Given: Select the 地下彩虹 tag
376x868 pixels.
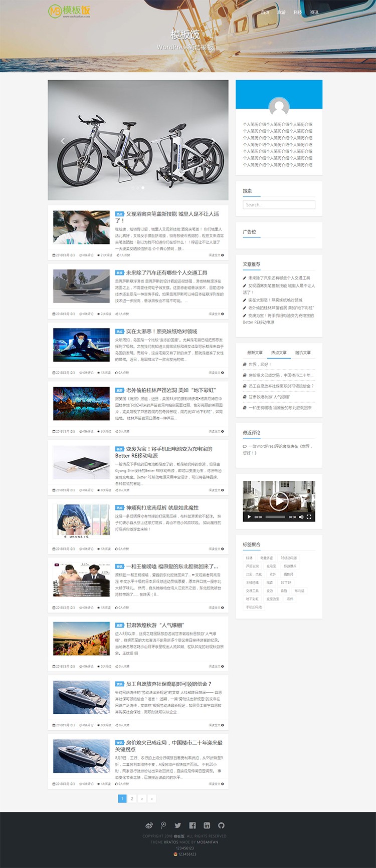Looking at the screenshot, I should pos(252,599).
